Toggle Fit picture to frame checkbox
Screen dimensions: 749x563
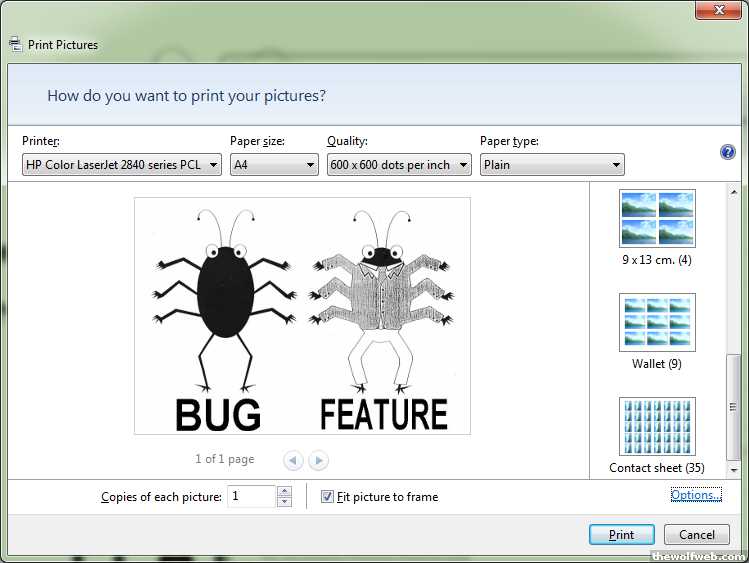327,497
